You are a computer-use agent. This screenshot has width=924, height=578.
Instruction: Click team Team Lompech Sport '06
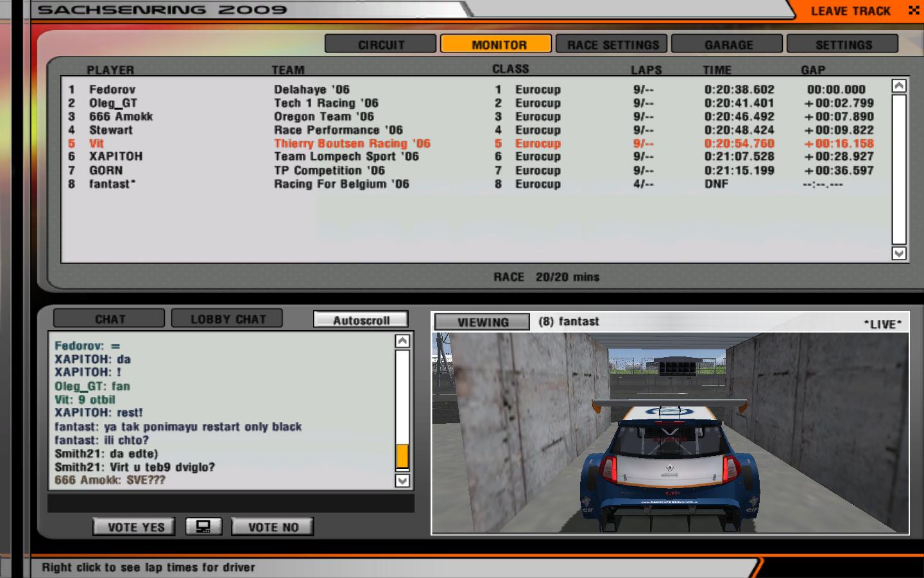tap(346, 156)
